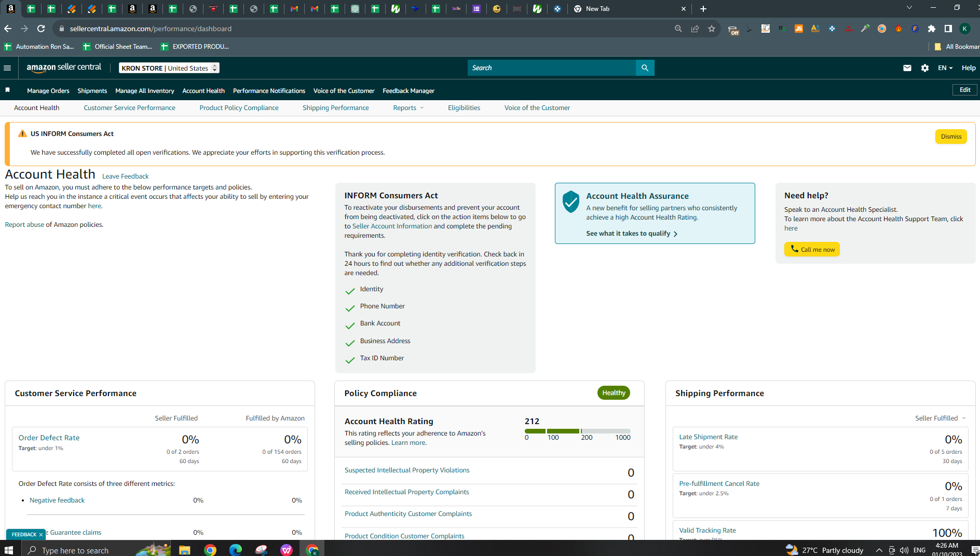This screenshot has height=556, width=980.
Task: Open Shipments menu item
Action: [92, 91]
